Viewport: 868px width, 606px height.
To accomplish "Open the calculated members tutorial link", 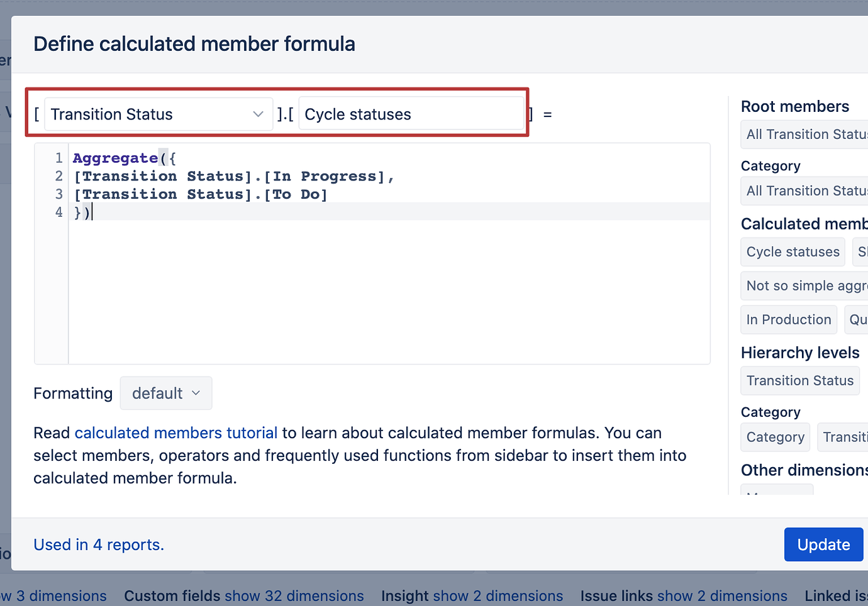I will 176,432.
